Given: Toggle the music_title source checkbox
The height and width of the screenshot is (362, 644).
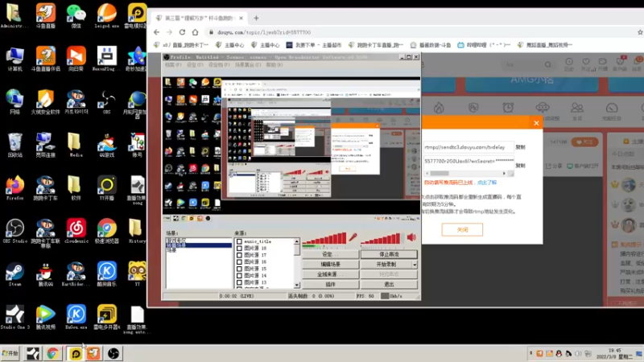Looking at the screenshot, I should (x=239, y=242).
